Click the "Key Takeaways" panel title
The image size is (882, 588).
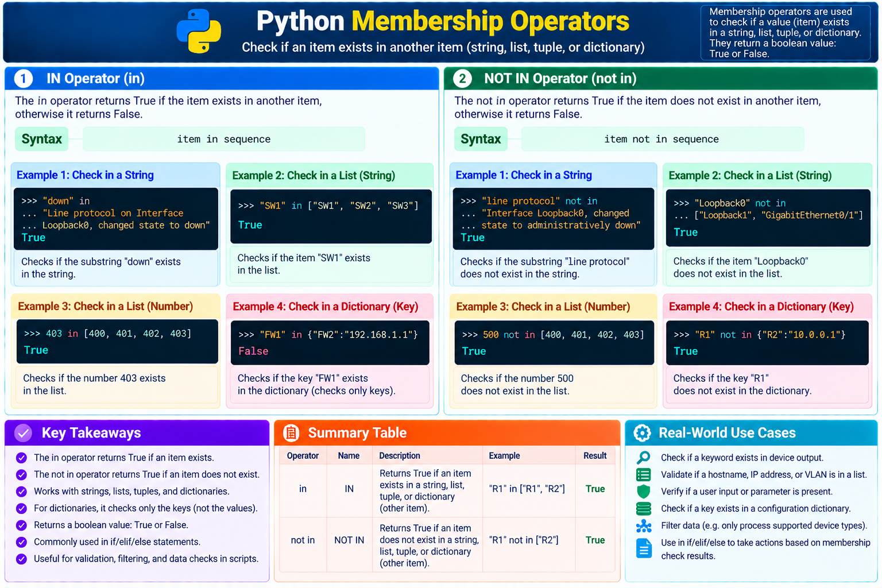[x=91, y=433]
